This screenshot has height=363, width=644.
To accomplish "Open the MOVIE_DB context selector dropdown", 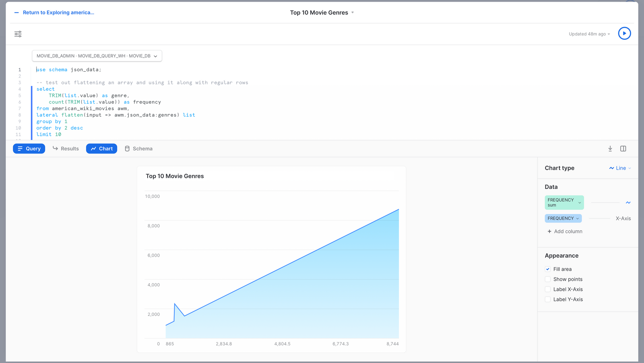I will click(156, 56).
